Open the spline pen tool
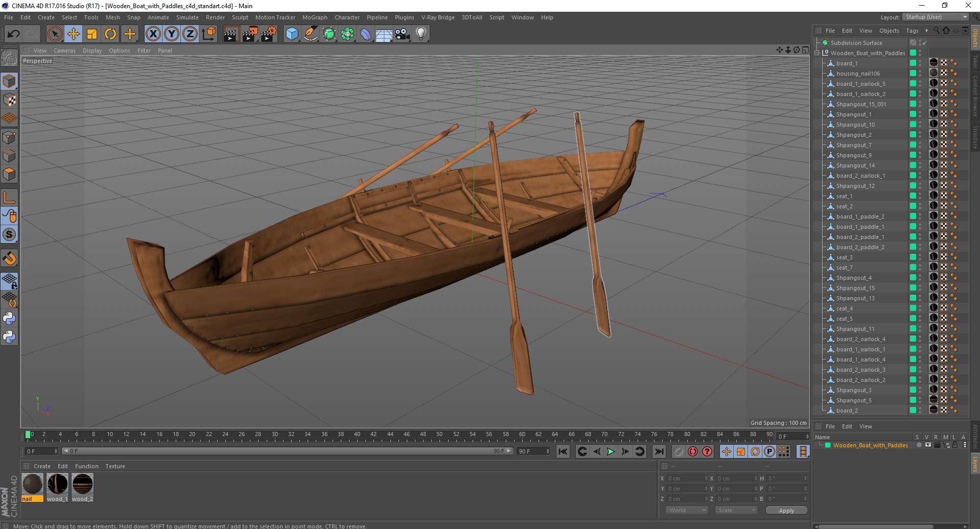This screenshot has width=980, height=529. tap(311, 34)
